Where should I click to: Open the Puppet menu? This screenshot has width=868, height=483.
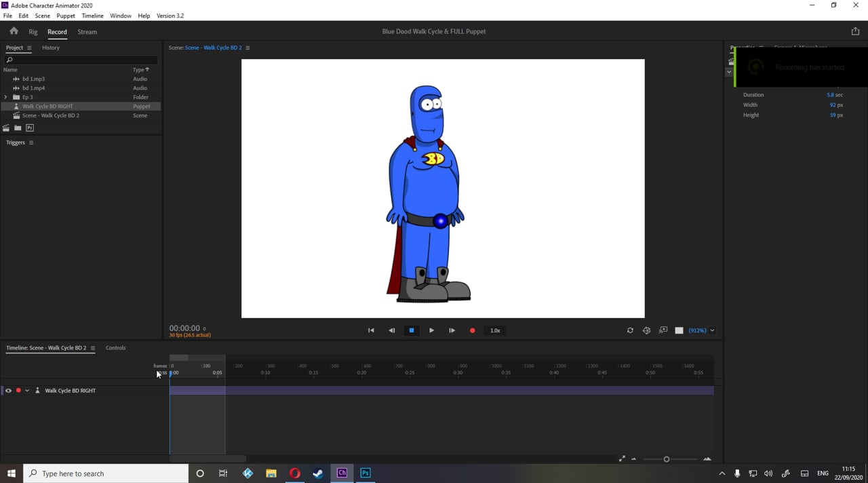pyautogui.click(x=66, y=16)
